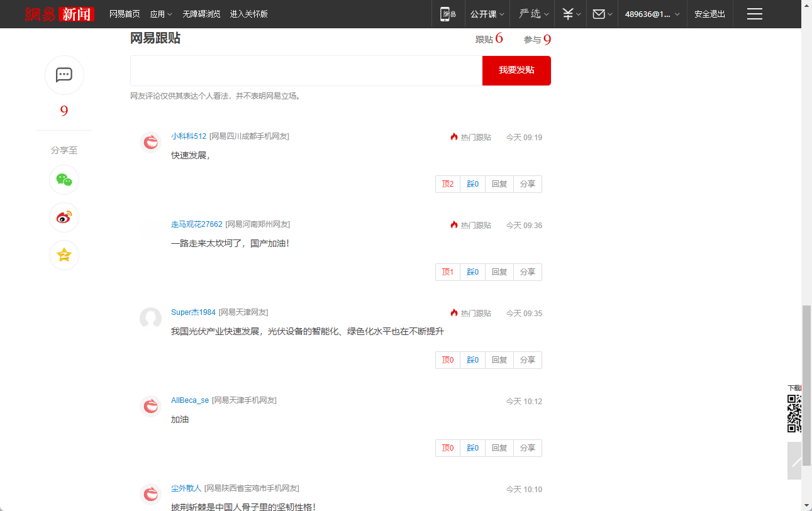
Task: Switch to 进入关怀版
Action: tap(249, 14)
